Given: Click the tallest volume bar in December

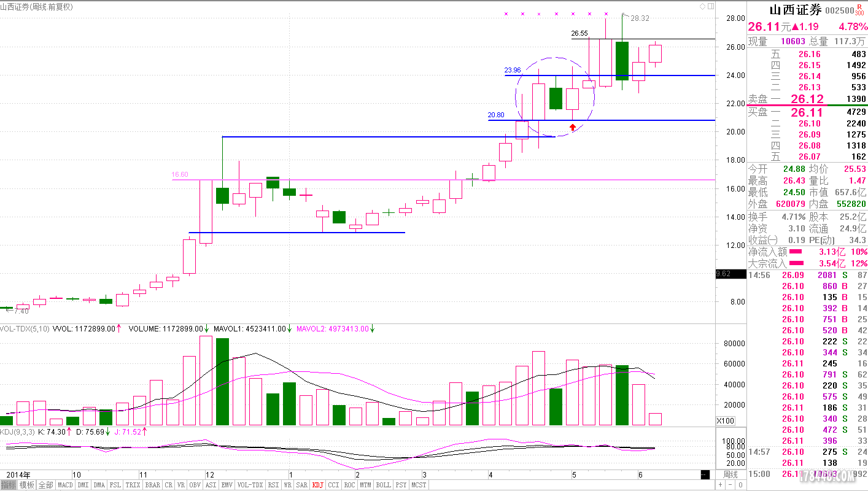Looking at the screenshot, I should pos(206,381).
